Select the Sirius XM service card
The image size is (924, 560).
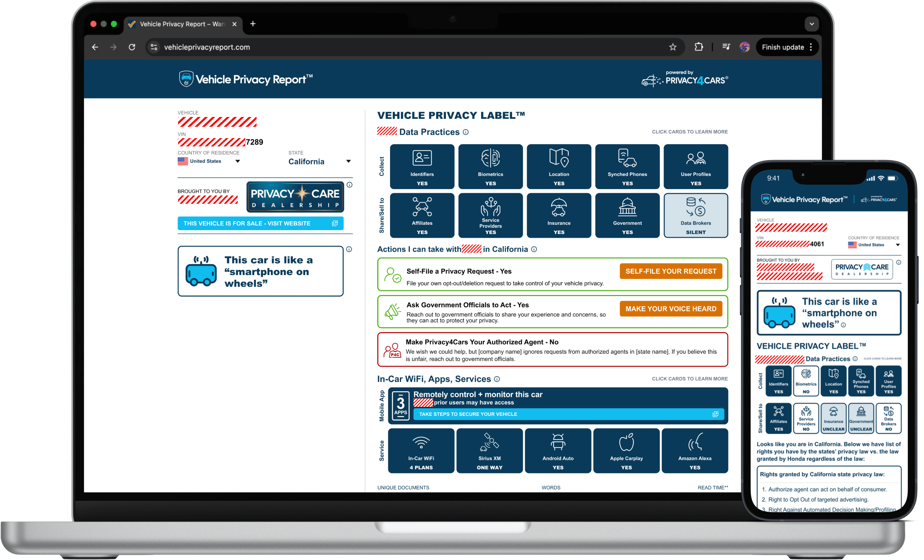click(489, 451)
